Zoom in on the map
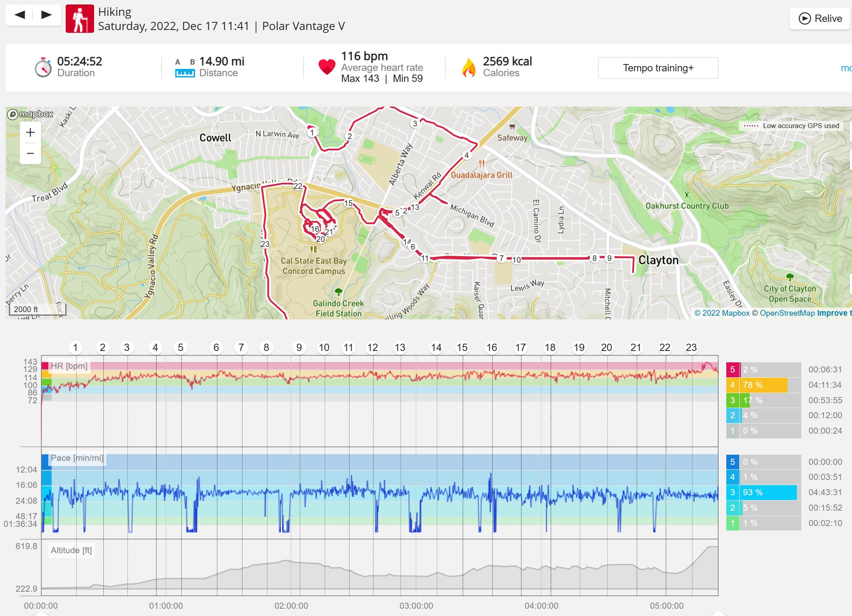The width and height of the screenshot is (852, 616). (30, 133)
